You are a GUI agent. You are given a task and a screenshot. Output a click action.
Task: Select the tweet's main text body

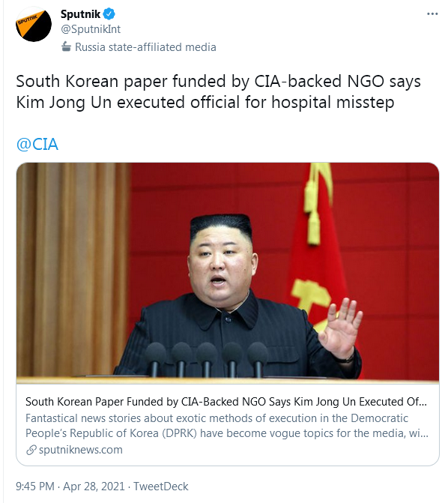[x=218, y=91]
